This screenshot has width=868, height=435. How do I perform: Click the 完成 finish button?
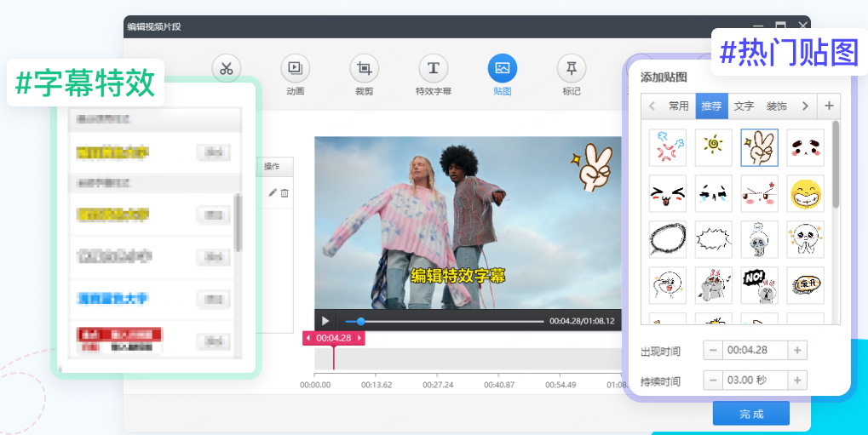click(750, 414)
